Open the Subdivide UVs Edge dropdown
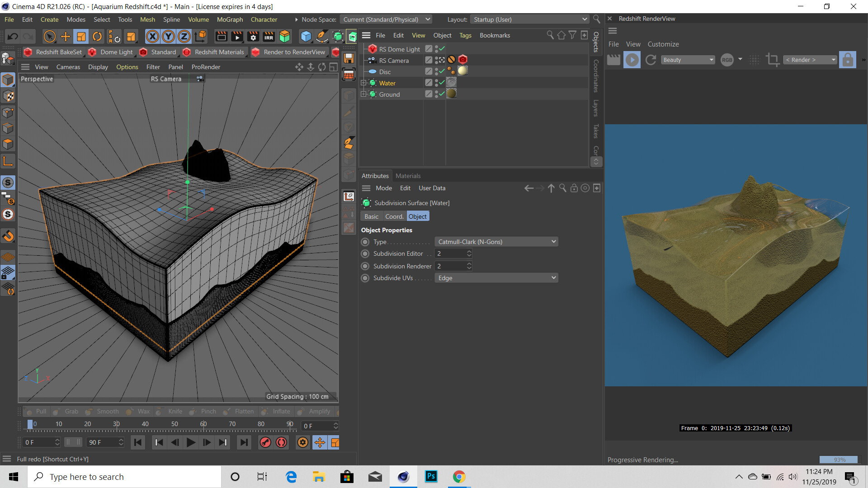Viewport: 868px width, 488px height. click(496, 278)
